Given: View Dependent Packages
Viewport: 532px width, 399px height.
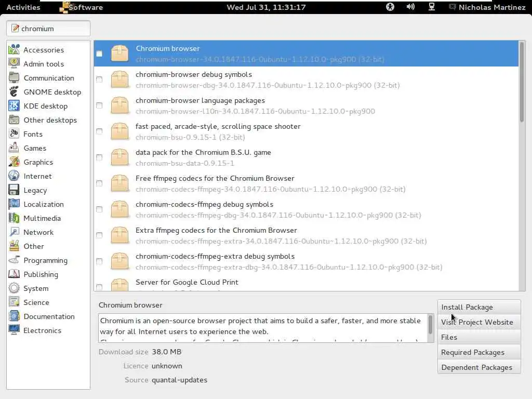Looking at the screenshot, I should tap(478, 367).
